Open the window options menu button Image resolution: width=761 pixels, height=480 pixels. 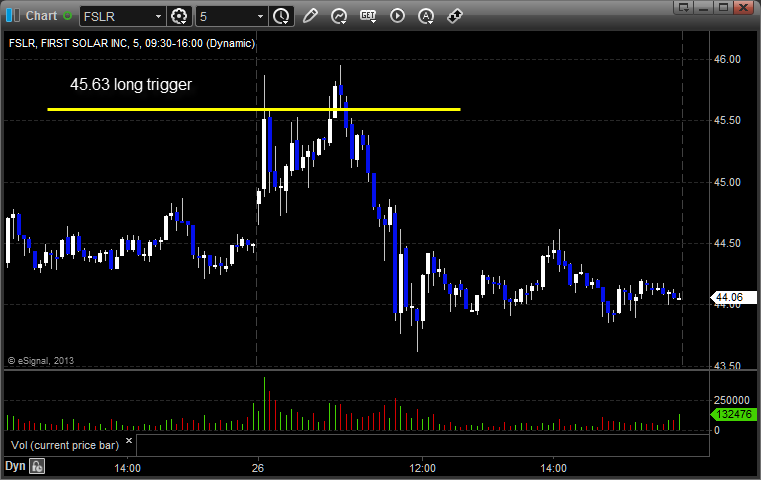(x=684, y=7)
